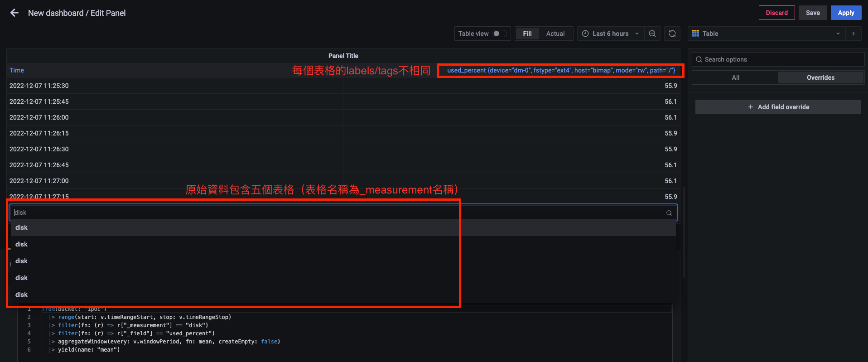Click the Table visualization icon
Viewport: 868px width, 362px height.
point(695,34)
